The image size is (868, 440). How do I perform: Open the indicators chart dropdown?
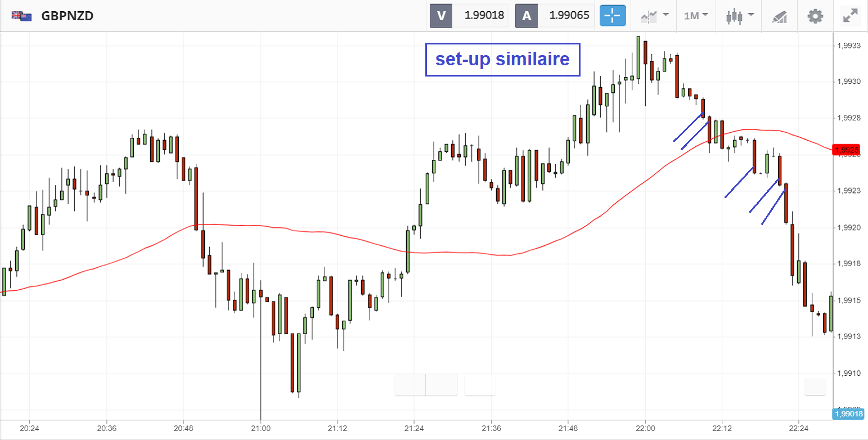(655, 16)
